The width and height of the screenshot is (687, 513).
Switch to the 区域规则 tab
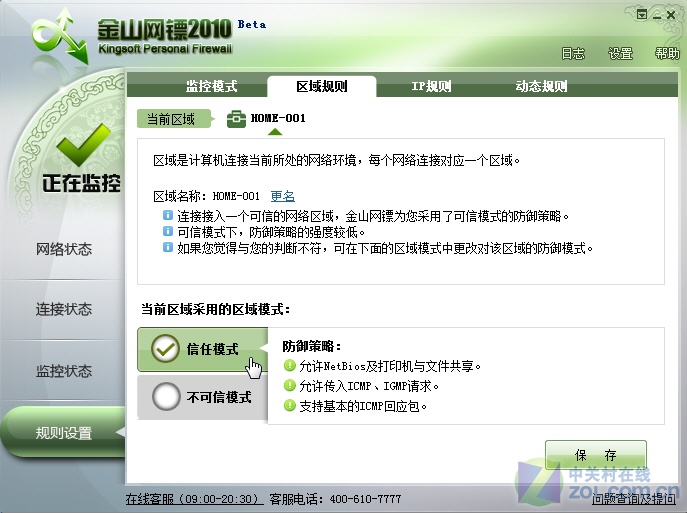(322, 86)
